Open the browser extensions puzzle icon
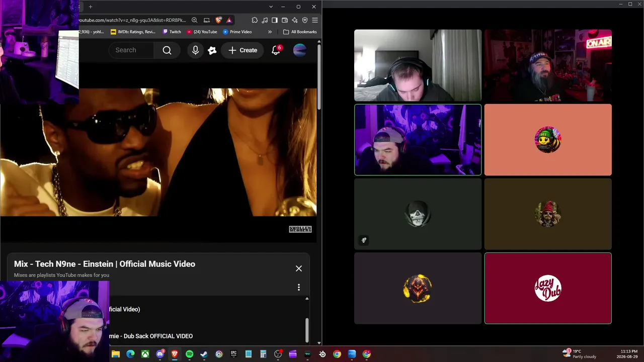 255,20
